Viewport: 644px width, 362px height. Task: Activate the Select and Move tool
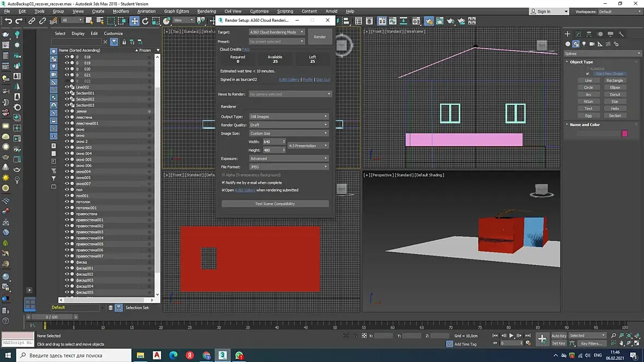[134, 21]
